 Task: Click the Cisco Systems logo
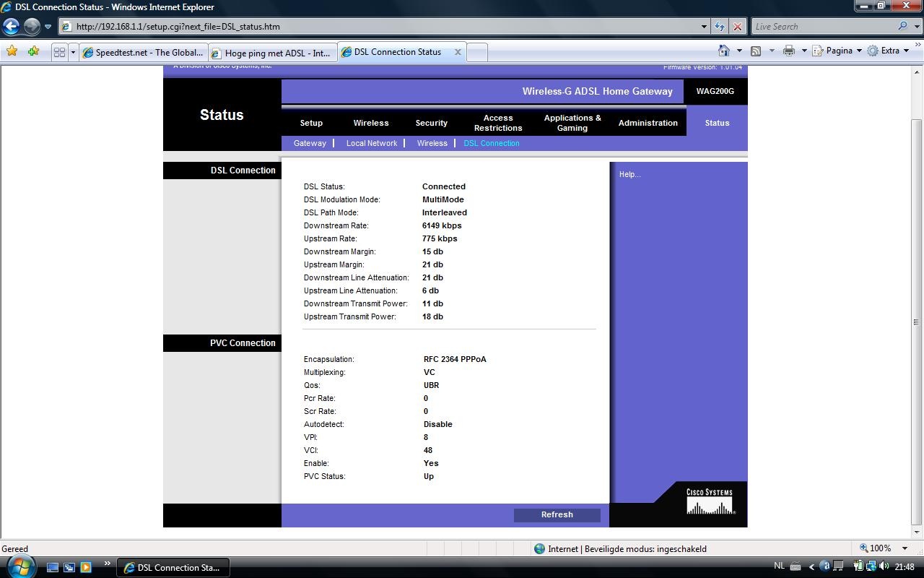710,501
